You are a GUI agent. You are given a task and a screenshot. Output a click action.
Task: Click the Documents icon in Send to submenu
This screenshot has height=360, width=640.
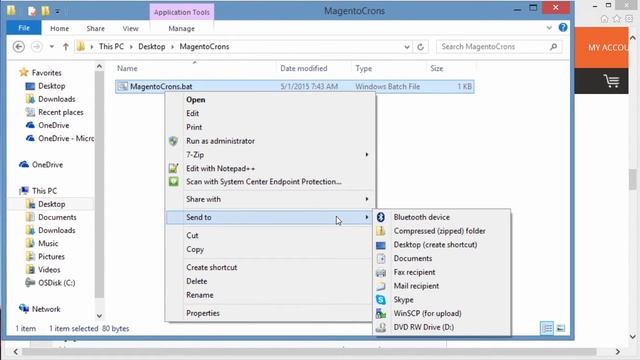pos(380,258)
